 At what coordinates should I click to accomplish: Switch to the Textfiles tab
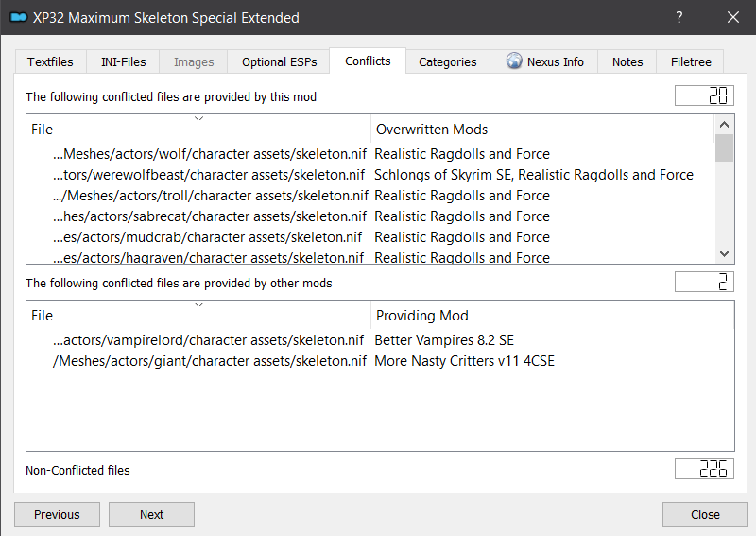(x=51, y=61)
